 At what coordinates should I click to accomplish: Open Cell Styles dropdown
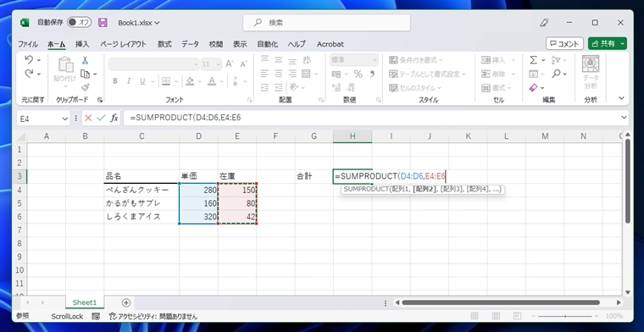(415, 88)
